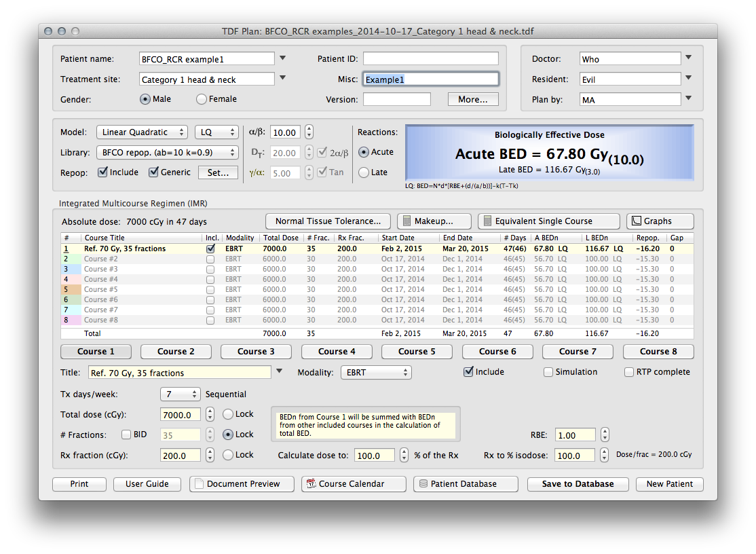Switch reactions to Late
The height and width of the screenshot is (554, 756).
point(364,172)
